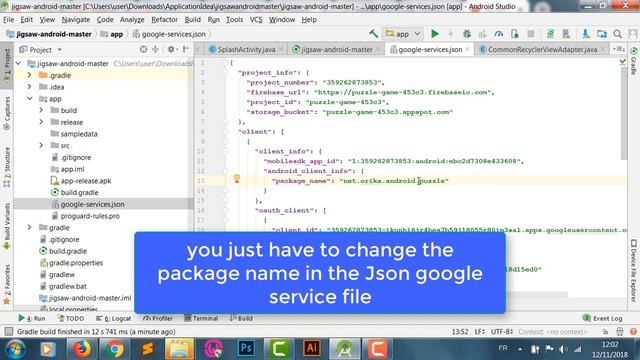640x360 pixels.
Task: Click the Run with Coverage icon
Action: click(482, 34)
